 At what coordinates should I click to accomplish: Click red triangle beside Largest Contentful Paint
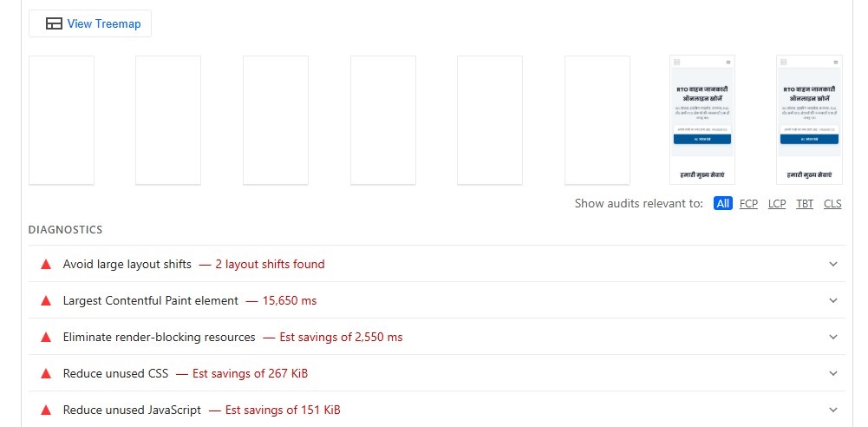[46, 300]
